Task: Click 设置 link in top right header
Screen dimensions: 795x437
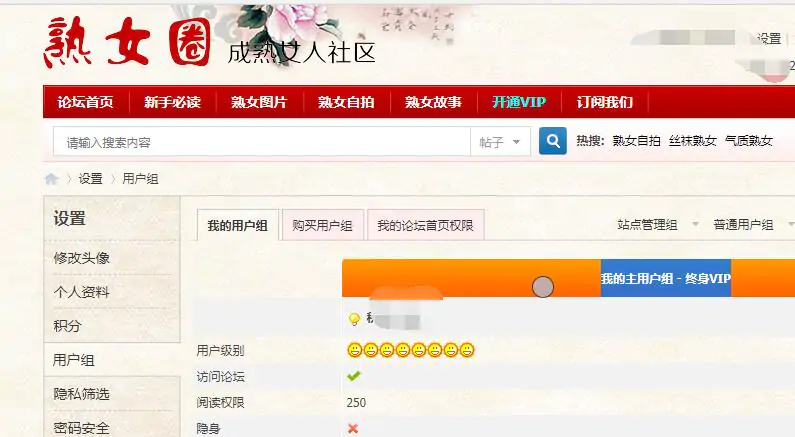Action: click(x=769, y=38)
